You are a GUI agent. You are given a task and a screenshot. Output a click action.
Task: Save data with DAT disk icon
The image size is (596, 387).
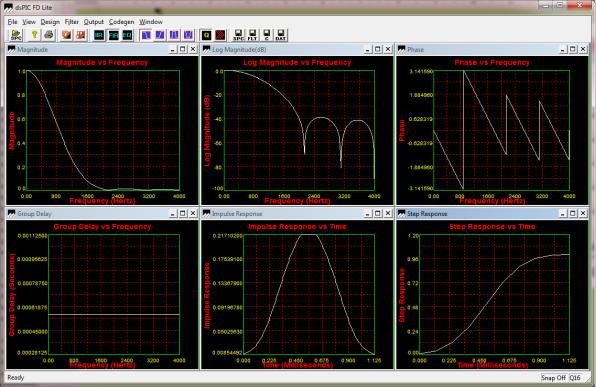click(x=281, y=35)
